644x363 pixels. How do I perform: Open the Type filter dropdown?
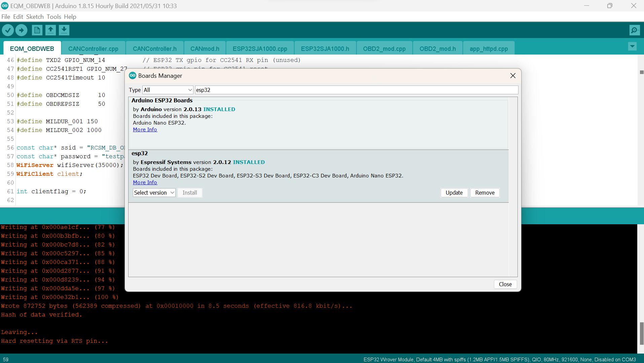tap(168, 90)
